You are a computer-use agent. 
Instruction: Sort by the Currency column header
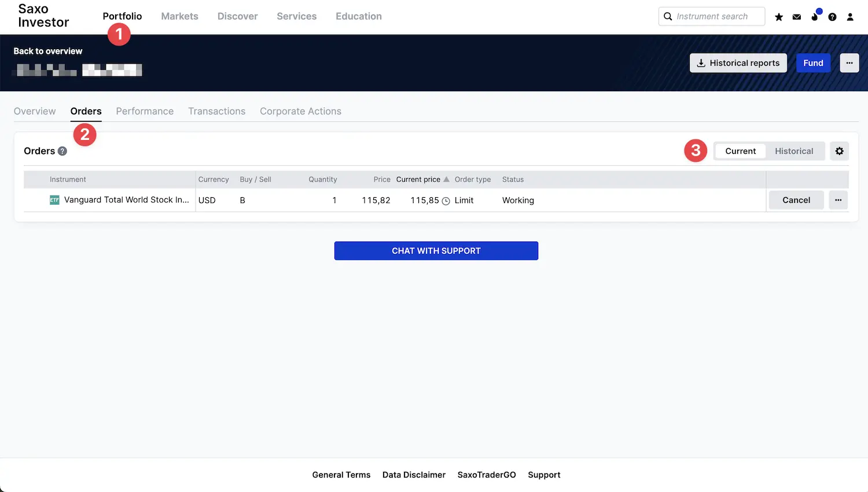[214, 179]
